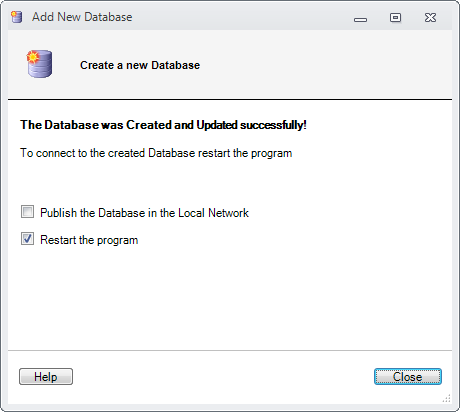Open Help for this dialog
The width and height of the screenshot is (460, 412).
pos(46,377)
